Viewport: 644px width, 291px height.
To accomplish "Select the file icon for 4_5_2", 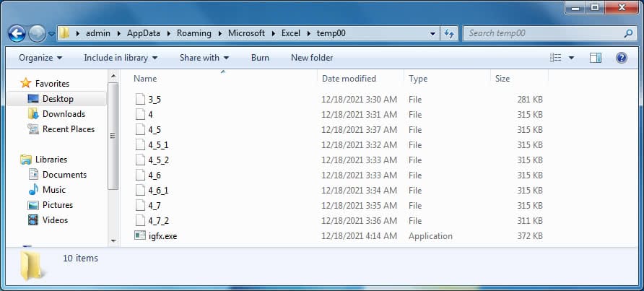I will 140,160.
